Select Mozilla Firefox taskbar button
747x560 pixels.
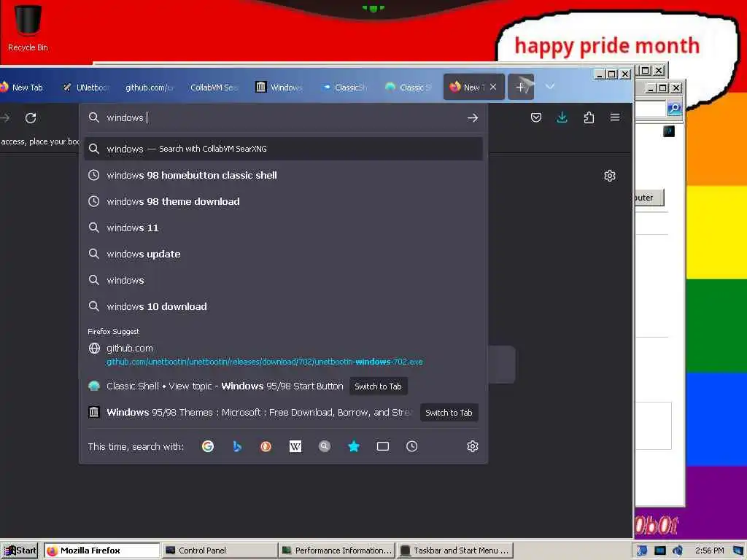pos(102,551)
